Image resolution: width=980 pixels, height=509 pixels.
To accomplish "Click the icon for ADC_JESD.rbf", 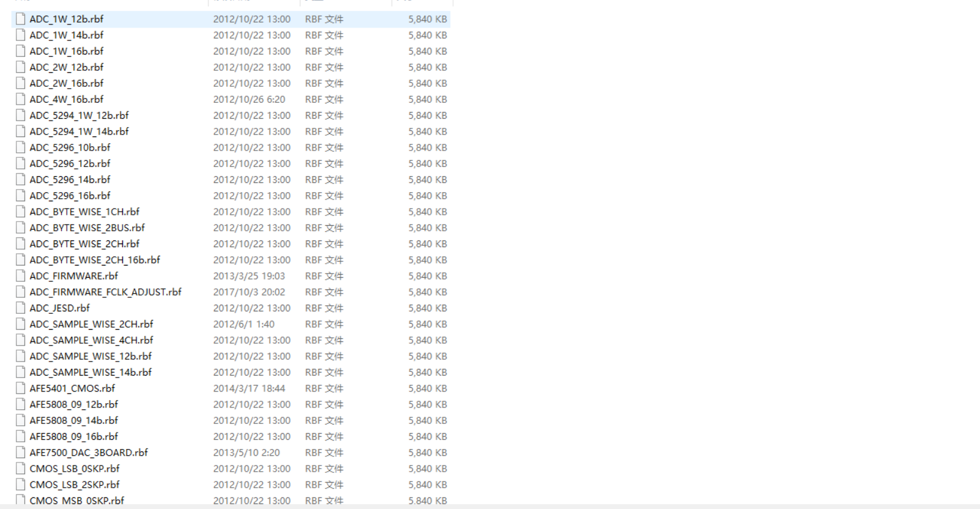I will [21, 308].
